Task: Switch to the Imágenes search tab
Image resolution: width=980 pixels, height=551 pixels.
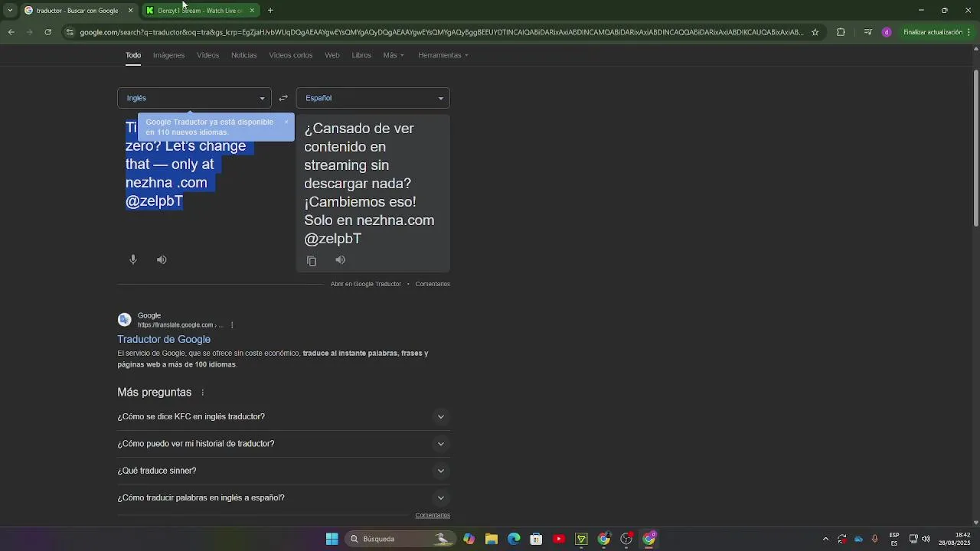Action: pyautogui.click(x=168, y=55)
